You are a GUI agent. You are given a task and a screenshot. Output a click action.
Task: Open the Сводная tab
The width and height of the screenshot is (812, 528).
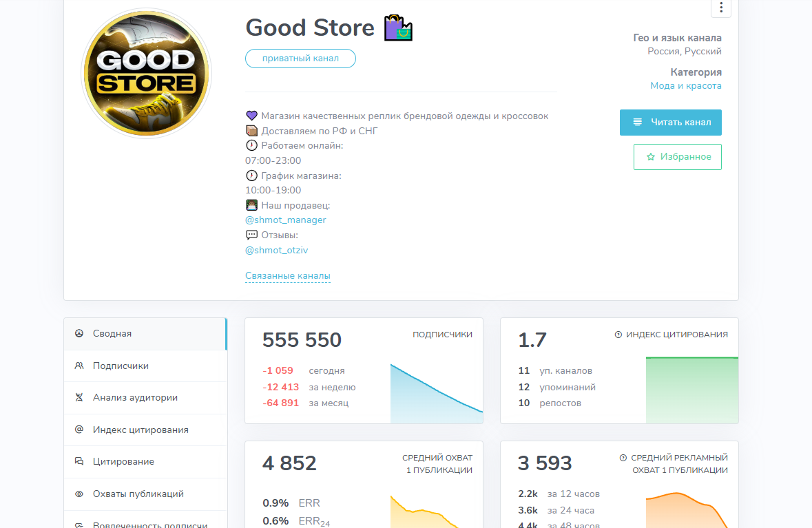[145, 334]
